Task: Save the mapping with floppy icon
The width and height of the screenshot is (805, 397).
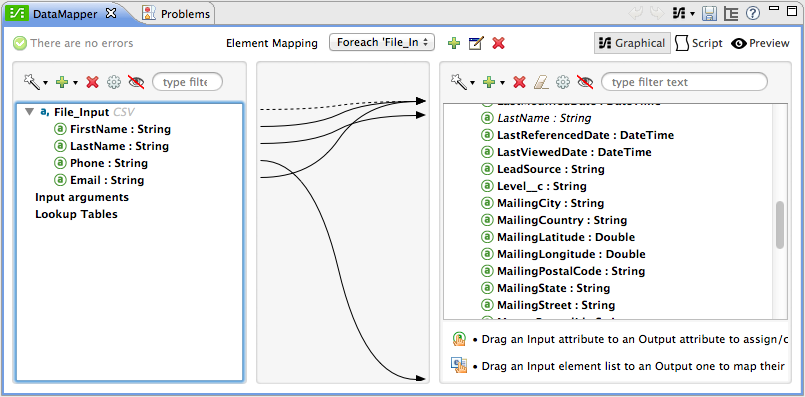Action: (x=710, y=14)
